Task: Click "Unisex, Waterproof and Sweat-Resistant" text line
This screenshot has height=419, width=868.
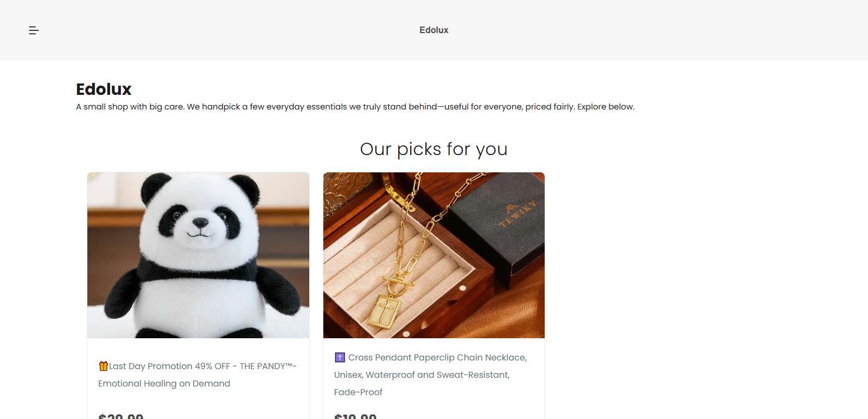Action: pos(422,375)
